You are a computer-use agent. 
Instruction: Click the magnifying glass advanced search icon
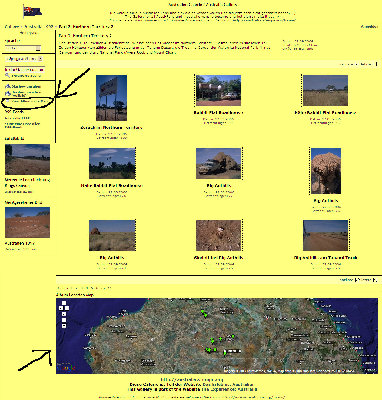(x=7, y=76)
